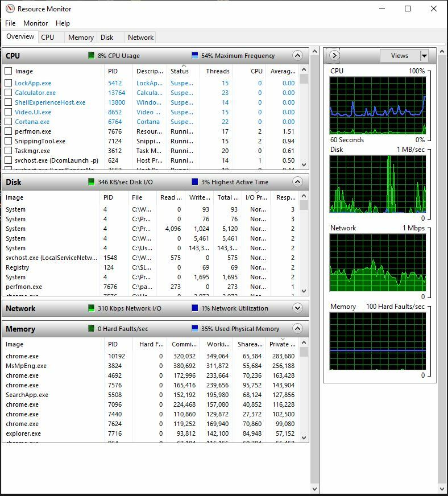Sort Memory table by Private column
This screenshot has width=448, height=496.
pyautogui.click(x=283, y=344)
